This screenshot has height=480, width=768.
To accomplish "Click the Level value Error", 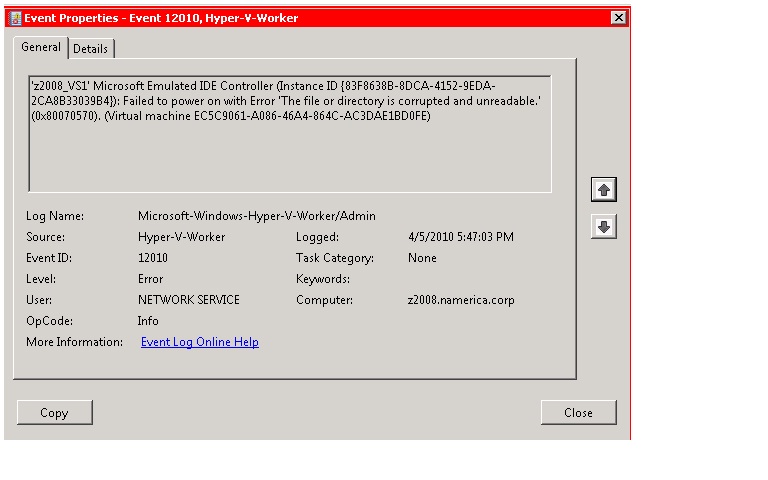I will (x=150, y=279).
